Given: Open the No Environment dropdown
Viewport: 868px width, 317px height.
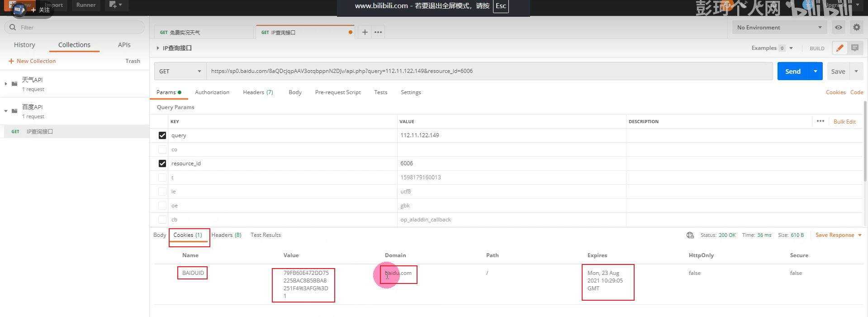Looking at the screenshot, I should pos(779,28).
